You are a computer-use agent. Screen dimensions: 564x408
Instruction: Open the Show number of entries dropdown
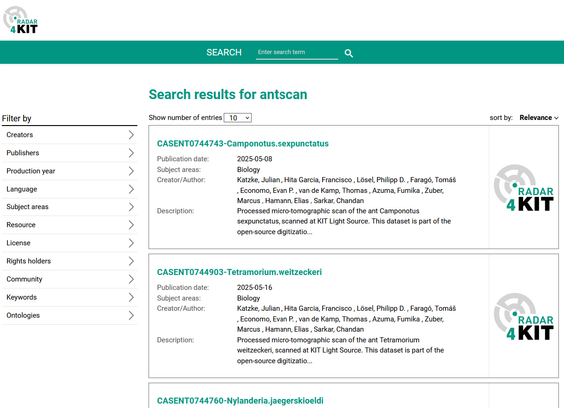pyautogui.click(x=238, y=118)
